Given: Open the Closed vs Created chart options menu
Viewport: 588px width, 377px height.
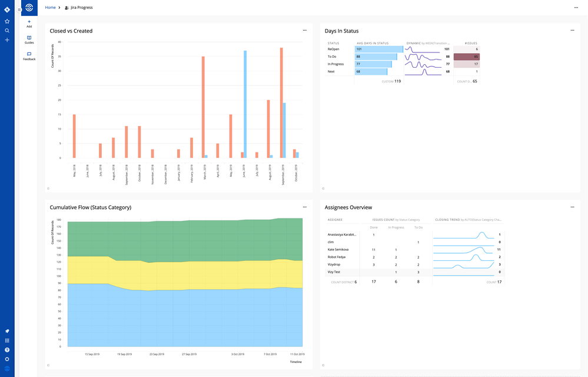Looking at the screenshot, I should [x=305, y=30].
